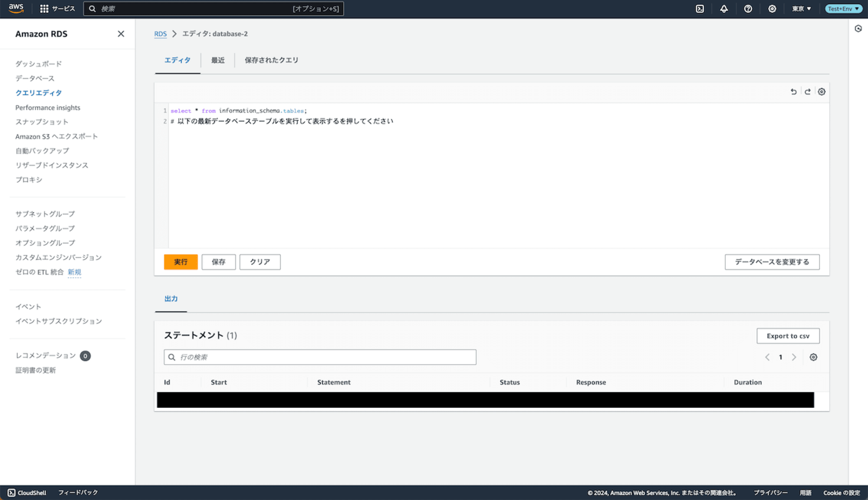This screenshot has width=868, height=500.
Task: Open statement table preferences gear
Action: click(813, 357)
